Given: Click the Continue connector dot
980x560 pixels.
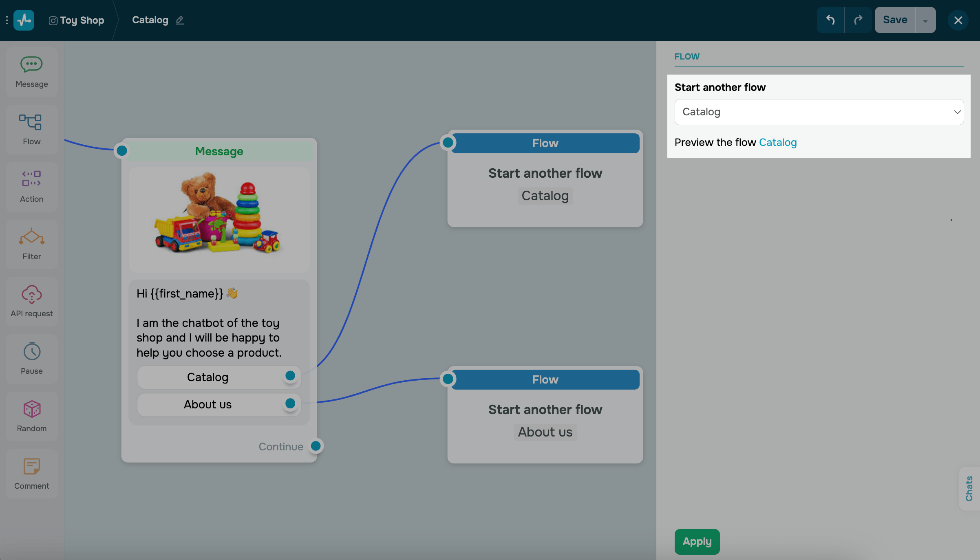Looking at the screenshot, I should (x=316, y=446).
